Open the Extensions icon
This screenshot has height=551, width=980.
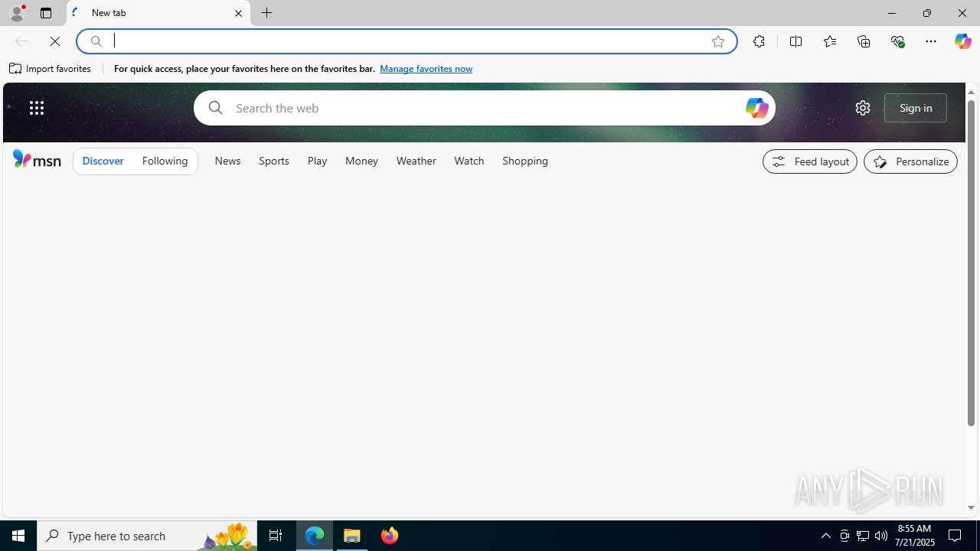click(x=759, y=41)
